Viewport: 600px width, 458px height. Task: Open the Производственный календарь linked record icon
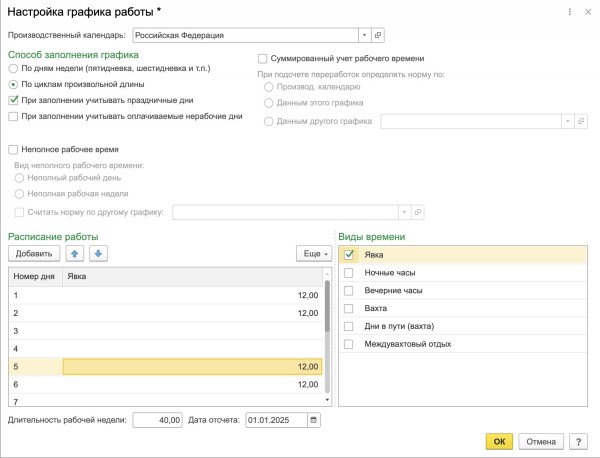(378, 35)
